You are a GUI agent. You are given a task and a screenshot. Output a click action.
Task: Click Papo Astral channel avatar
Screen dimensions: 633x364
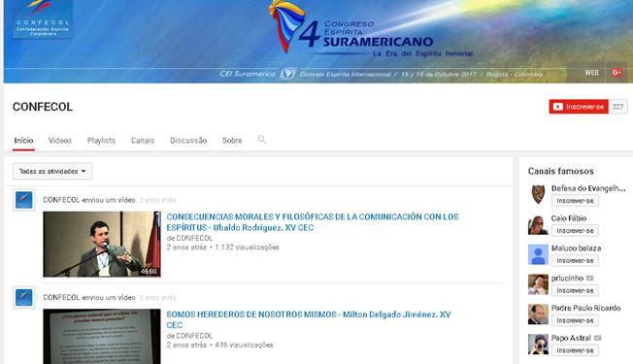pyautogui.click(x=538, y=345)
